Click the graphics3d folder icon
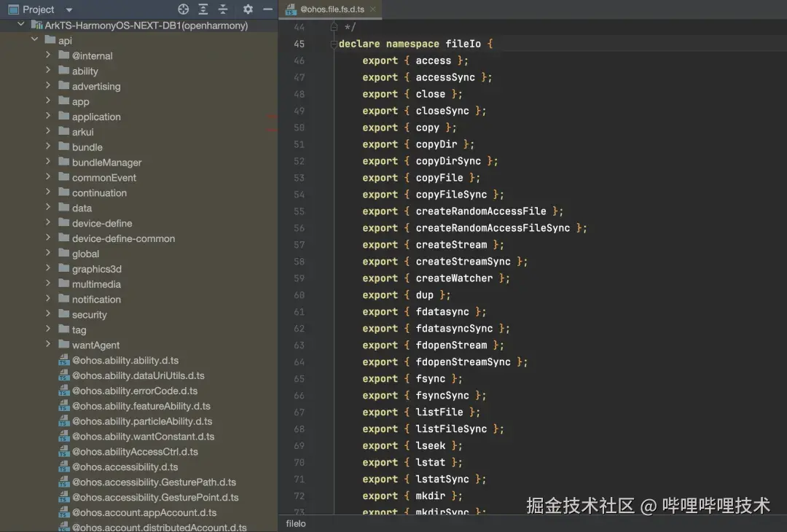The height and width of the screenshot is (532, 787). [x=63, y=267]
